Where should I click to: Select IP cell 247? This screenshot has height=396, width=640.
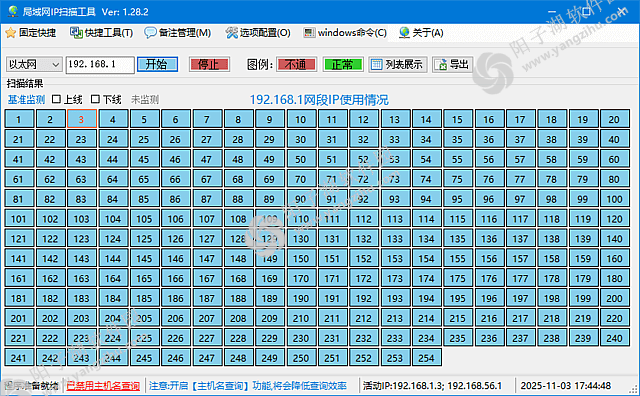point(207,358)
